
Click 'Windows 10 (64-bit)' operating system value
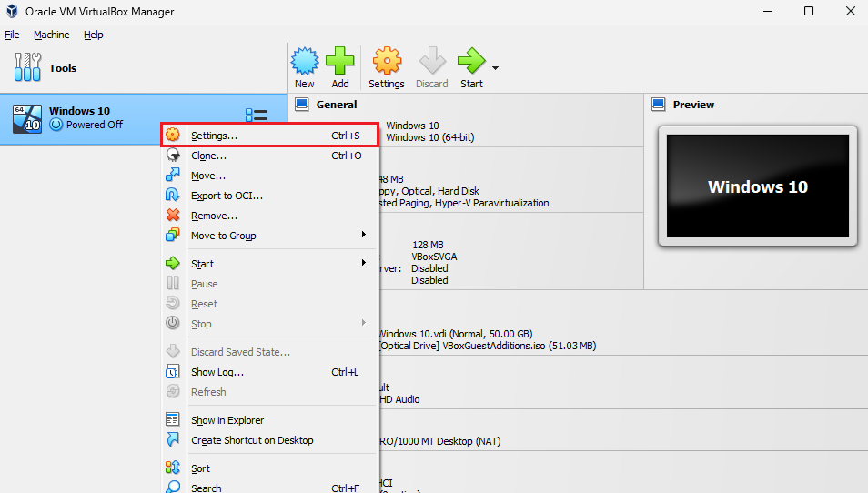click(430, 137)
